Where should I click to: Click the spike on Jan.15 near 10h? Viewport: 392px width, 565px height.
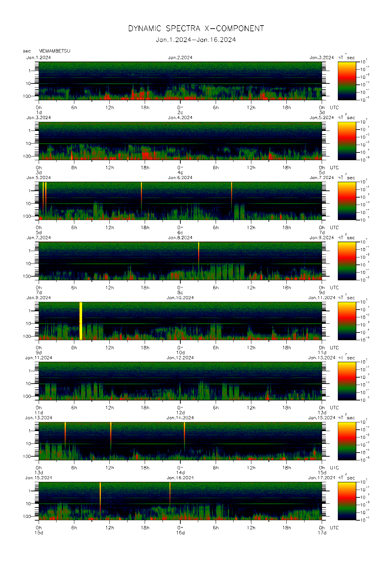(100, 498)
